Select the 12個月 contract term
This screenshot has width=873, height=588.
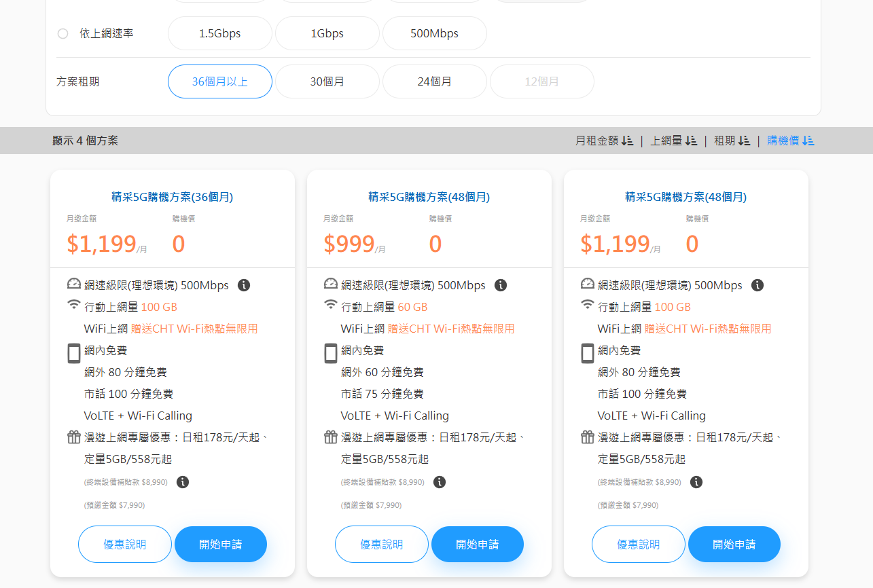click(x=542, y=81)
